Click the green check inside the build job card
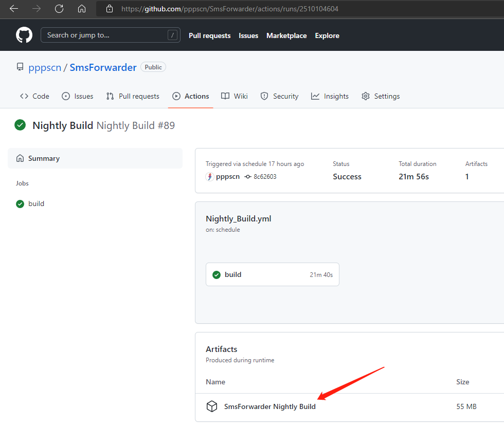 tap(217, 275)
